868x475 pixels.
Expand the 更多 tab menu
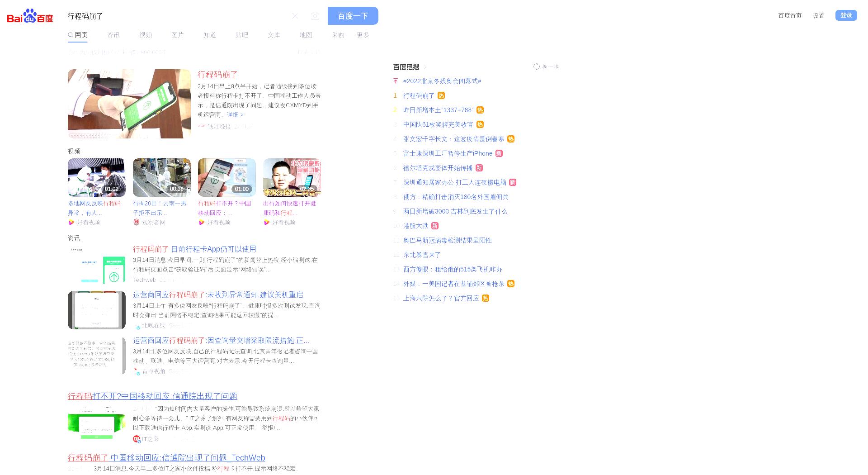[363, 35]
